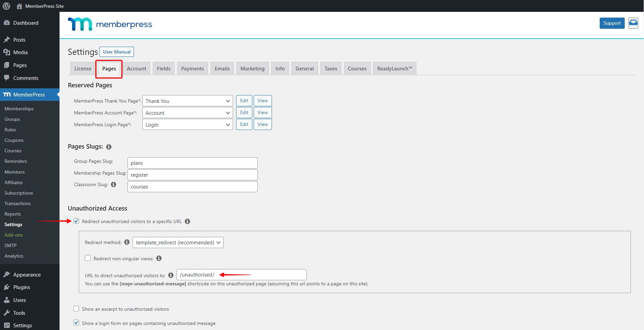Open the Login page dropdown
Screen dimensions: 644x330
click(188, 125)
